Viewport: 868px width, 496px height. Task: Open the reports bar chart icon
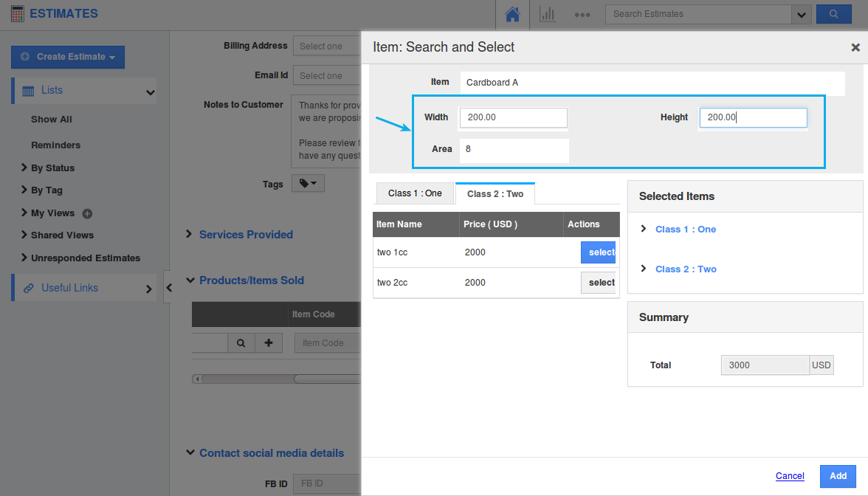click(x=548, y=14)
